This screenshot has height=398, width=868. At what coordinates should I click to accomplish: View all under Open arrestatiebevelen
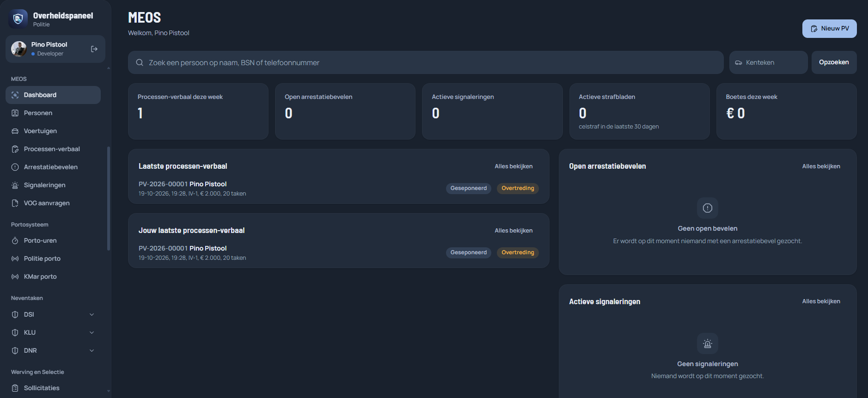[x=821, y=166]
